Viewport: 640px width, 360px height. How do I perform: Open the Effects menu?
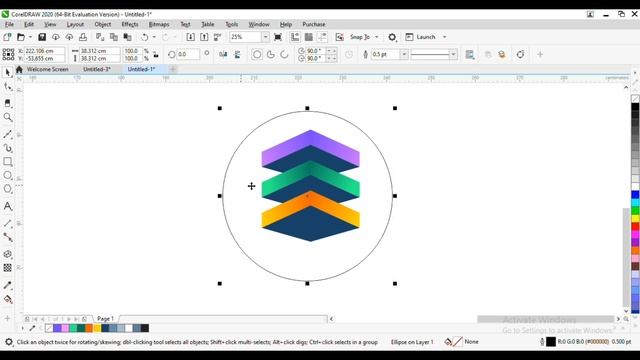[130, 24]
